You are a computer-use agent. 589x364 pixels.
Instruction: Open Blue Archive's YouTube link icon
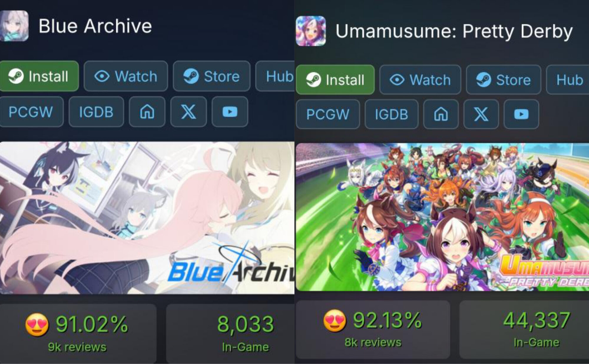230,112
